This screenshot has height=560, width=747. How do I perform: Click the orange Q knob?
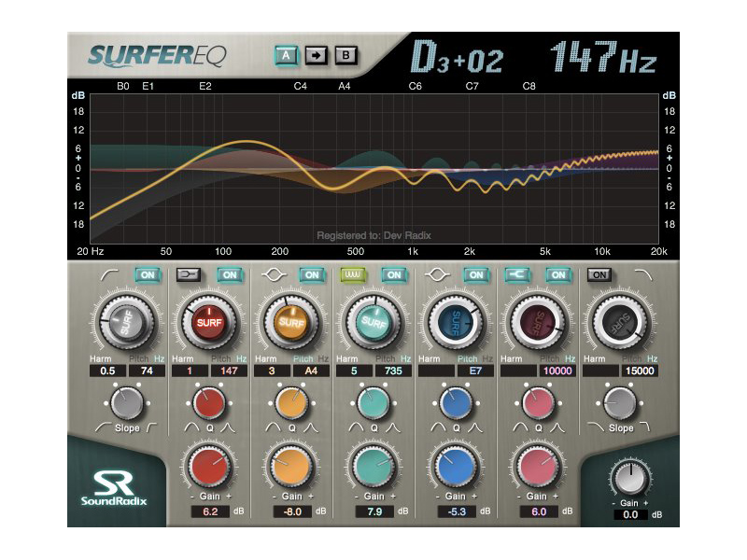[x=291, y=403]
